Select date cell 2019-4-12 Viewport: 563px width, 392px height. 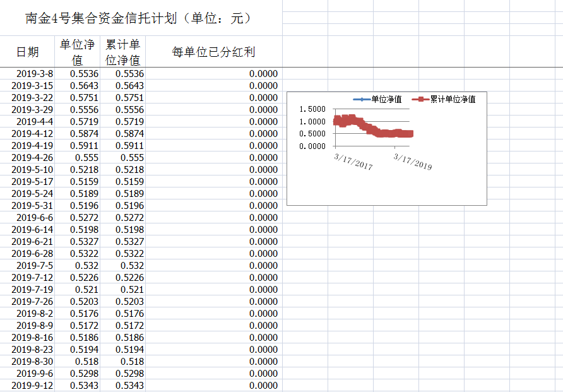27,134
